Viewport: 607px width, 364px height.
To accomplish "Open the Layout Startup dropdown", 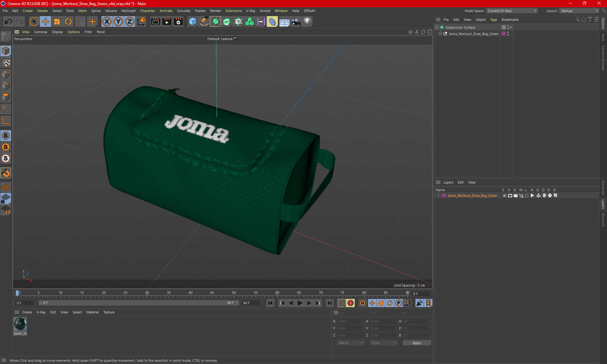I will (x=579, y=11).
